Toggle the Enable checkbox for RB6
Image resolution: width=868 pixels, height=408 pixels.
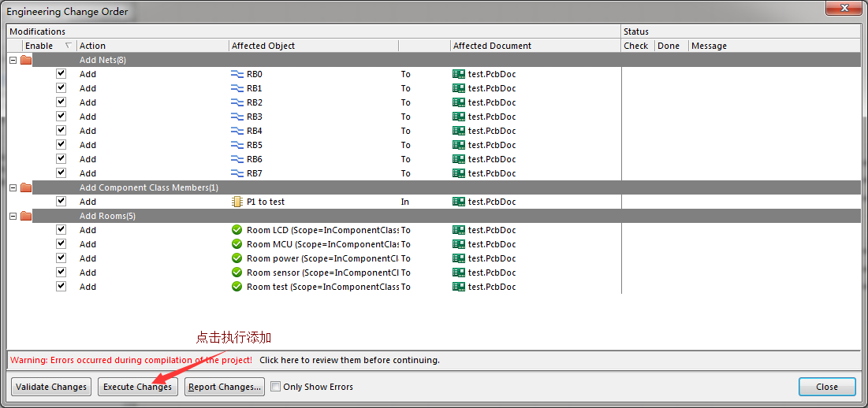click(x=61, y=158)
